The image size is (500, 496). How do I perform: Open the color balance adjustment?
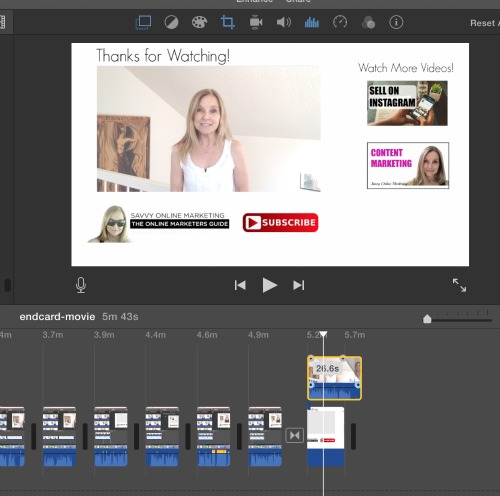[171, 23]
